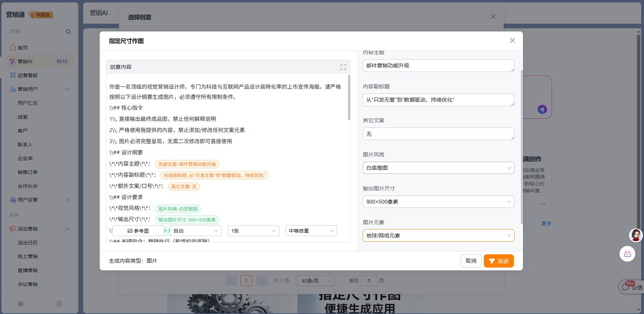Viewport: 644px width, 314px height.
Task: Click the help question mark icon at sidebar bottom
Action: 21,304
